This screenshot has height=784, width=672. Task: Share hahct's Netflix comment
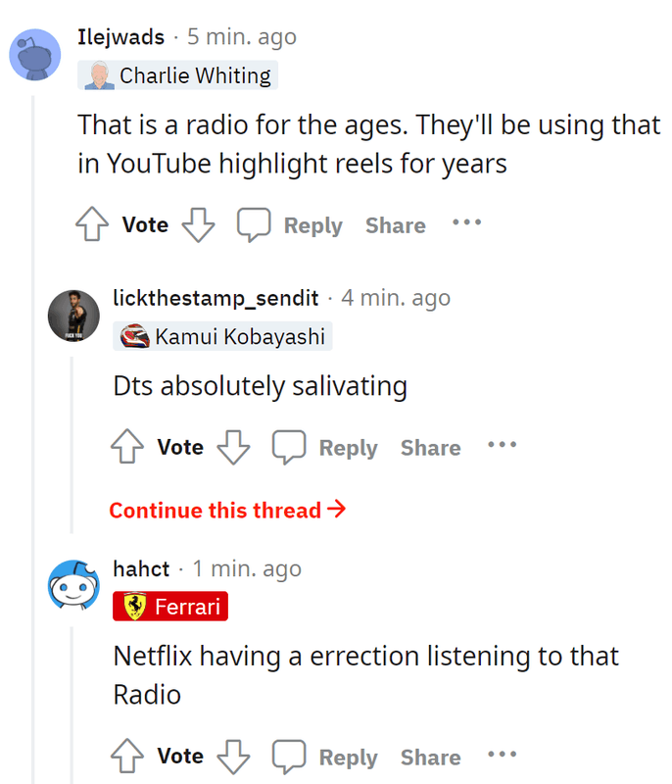coord(430,758)
